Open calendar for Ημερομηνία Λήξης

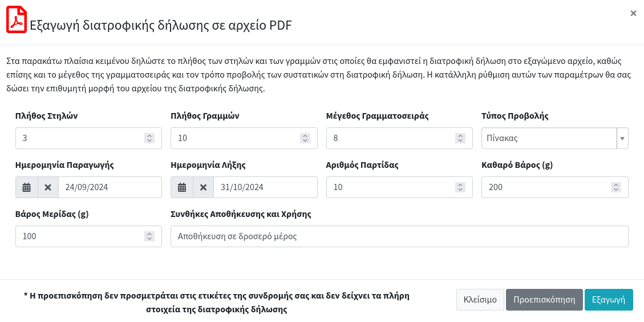[x=182, y=187]
